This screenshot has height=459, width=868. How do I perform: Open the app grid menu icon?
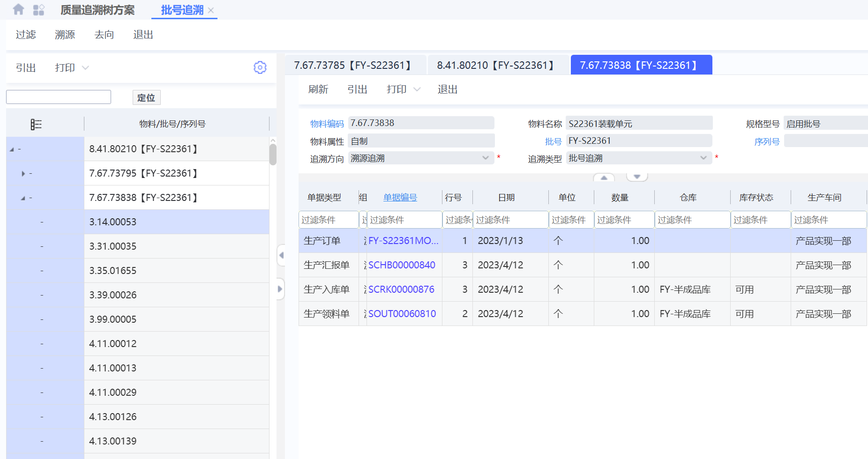[38, 10]
